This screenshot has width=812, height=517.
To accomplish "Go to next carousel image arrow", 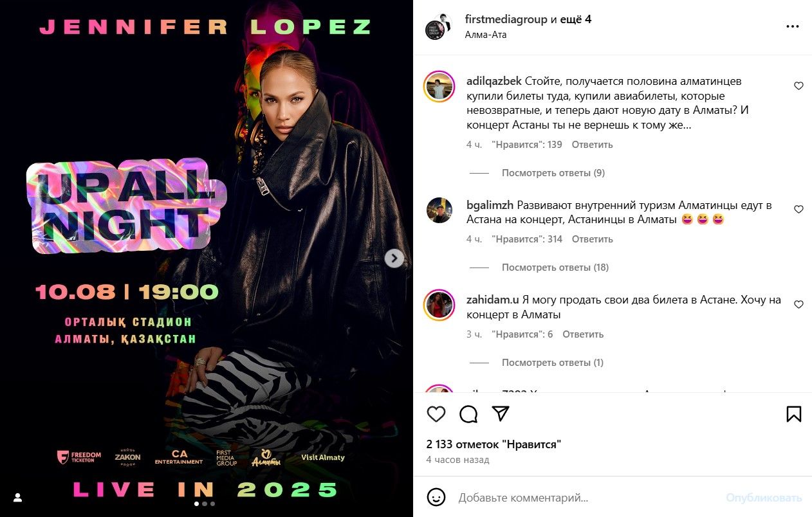I will [394, 258].
